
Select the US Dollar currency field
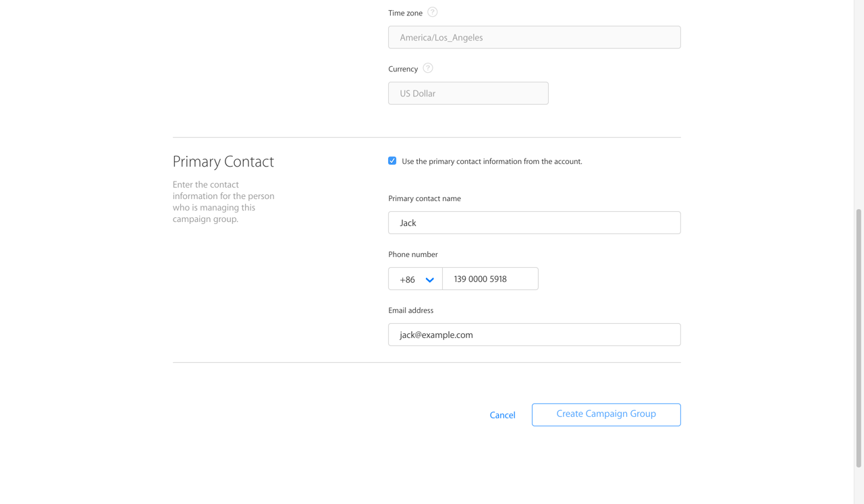[468, 93]
